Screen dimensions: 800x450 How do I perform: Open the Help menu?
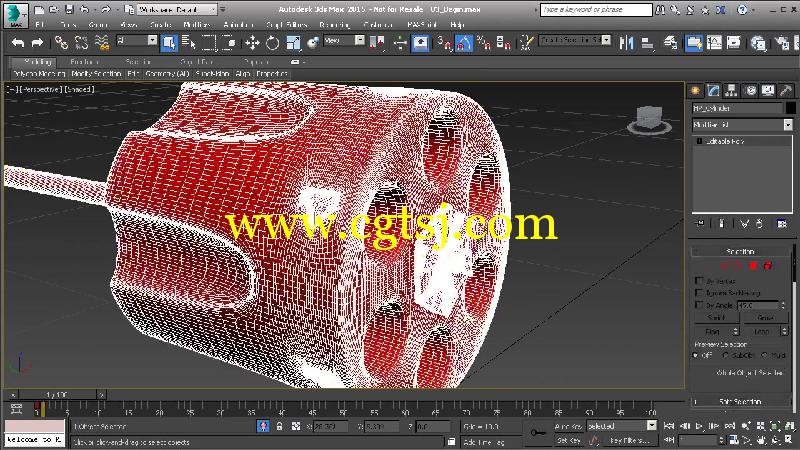point(457,24)
